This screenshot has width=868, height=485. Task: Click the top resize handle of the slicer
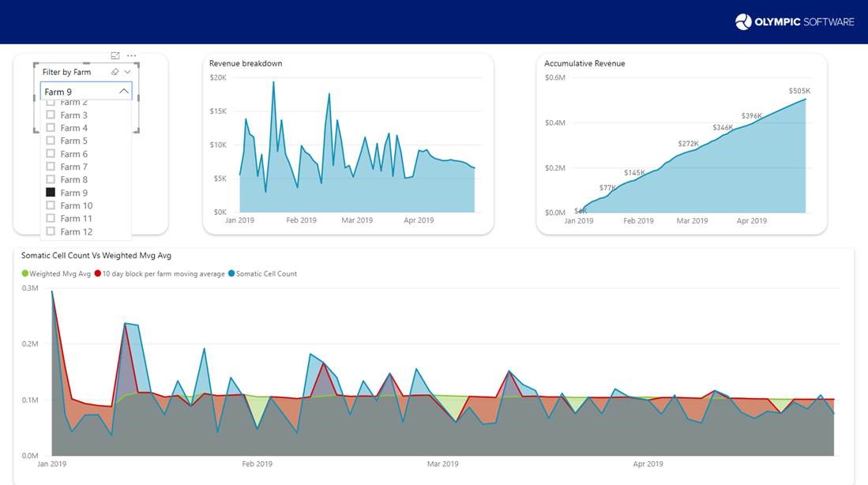pos(86,63)
